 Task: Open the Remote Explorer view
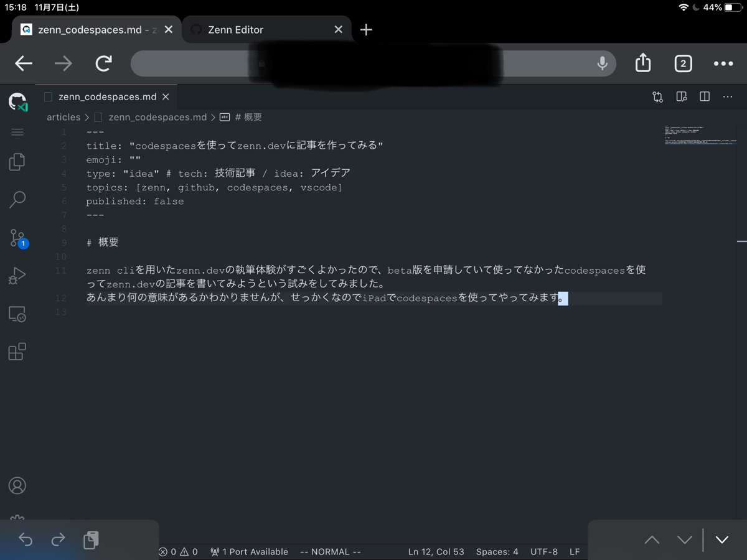pyautogui.click(x=17, y=314)
